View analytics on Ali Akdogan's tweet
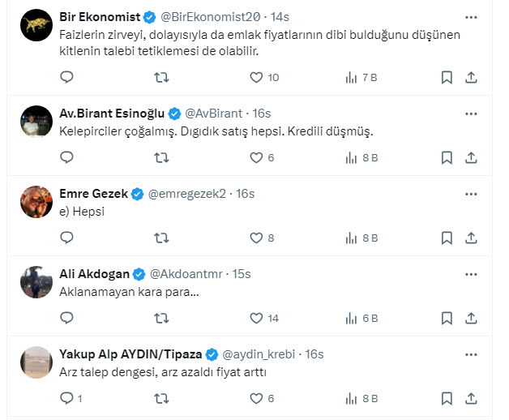509x420 pixels. click(x=352, y=319)
